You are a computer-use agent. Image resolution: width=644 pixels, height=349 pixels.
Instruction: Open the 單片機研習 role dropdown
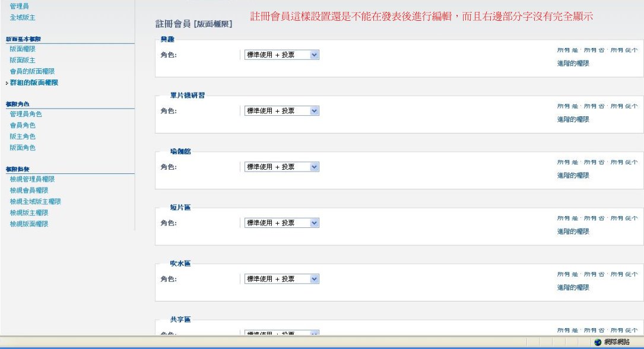click(314, 111)
